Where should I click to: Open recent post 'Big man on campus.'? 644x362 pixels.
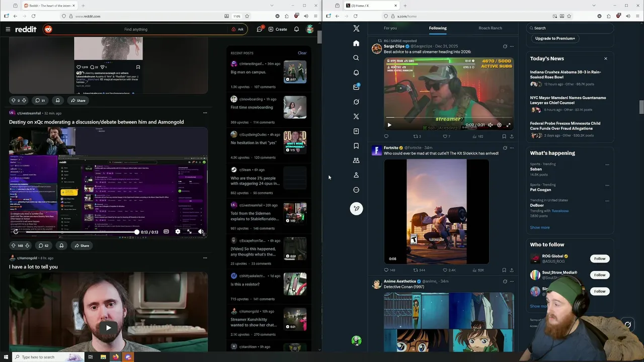pos(248,72)
